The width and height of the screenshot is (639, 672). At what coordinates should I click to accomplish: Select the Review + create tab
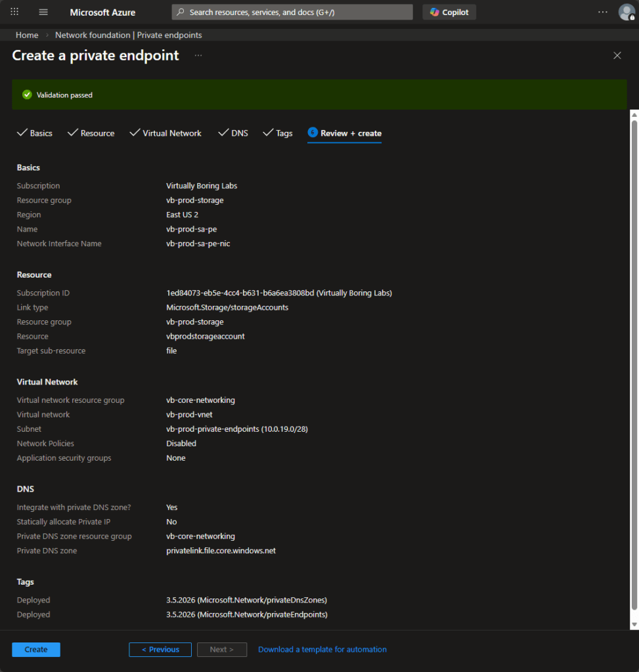(344, 133)
